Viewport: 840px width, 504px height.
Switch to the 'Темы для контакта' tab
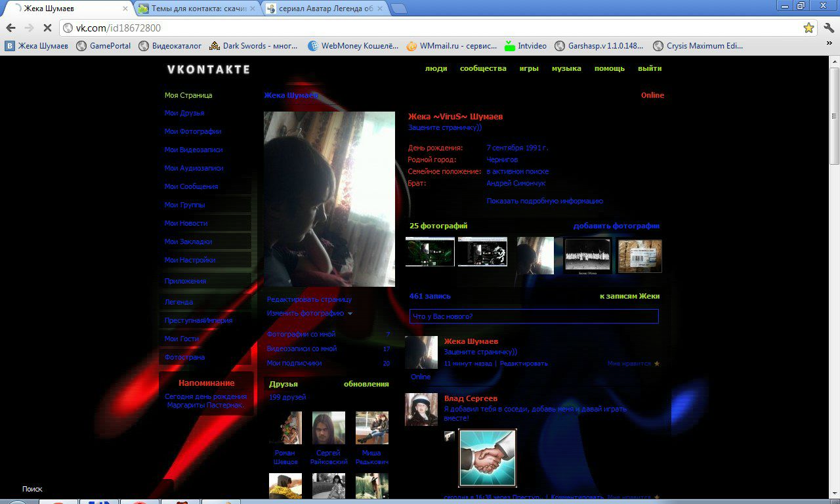(x=198, y=9)
